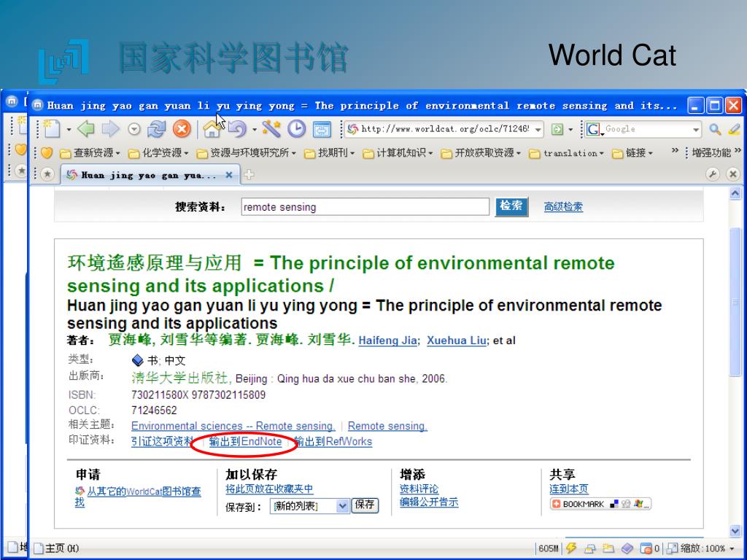
Task: Click the 搜索资料 search input field
Action: [365, 206]
